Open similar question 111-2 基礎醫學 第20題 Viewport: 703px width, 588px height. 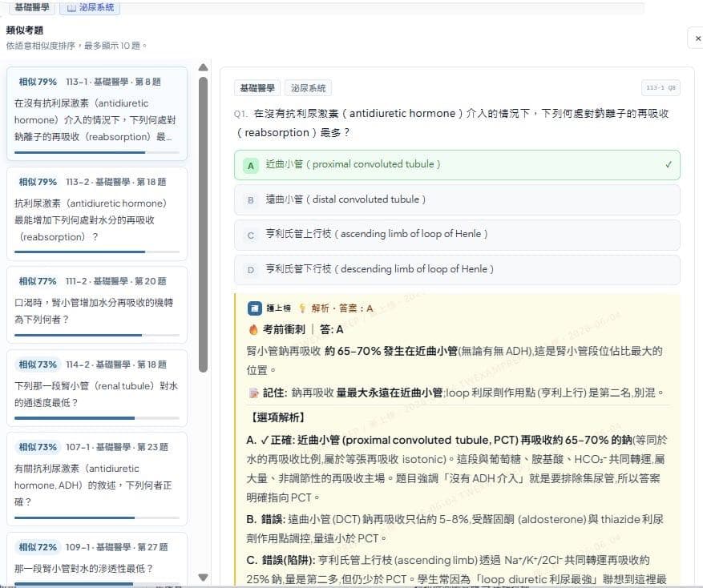coord(97,304)
